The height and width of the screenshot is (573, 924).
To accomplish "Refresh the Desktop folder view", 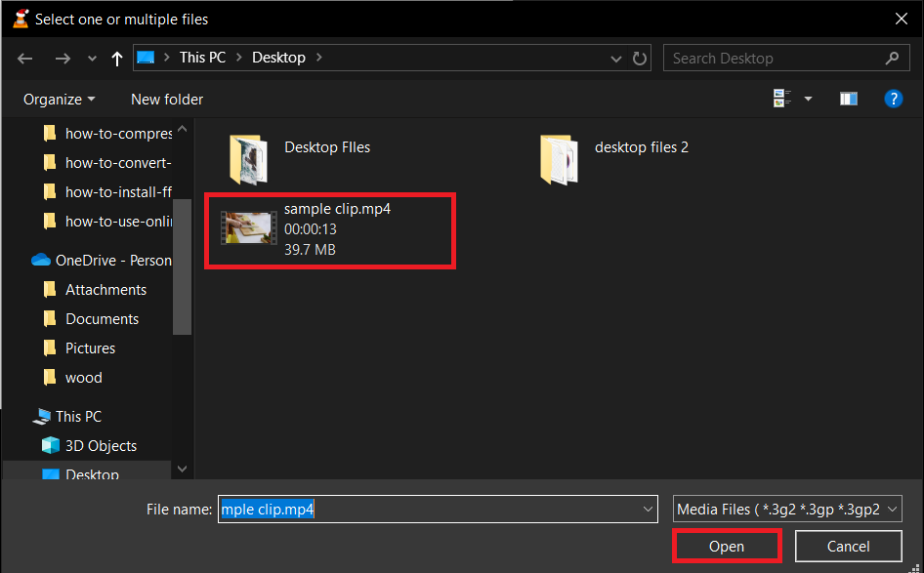I will pos(640,58).
